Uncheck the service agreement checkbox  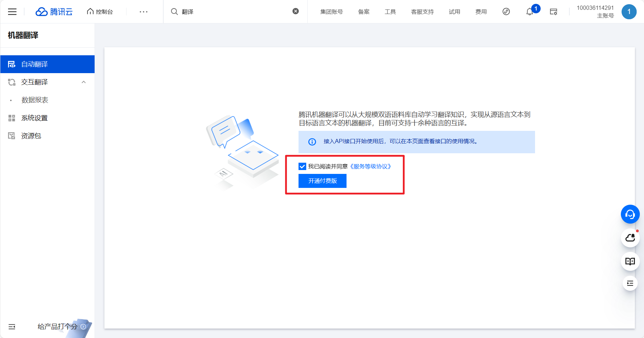coord(302,167)
